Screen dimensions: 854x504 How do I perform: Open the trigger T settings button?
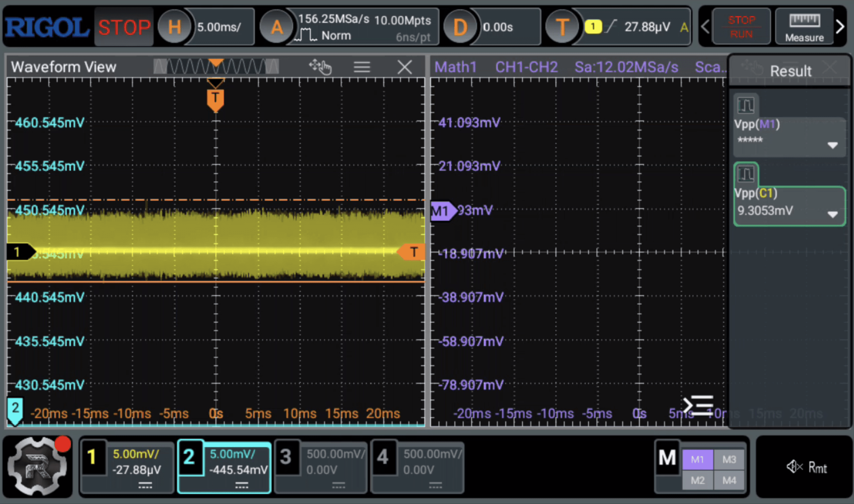(562, 27)
